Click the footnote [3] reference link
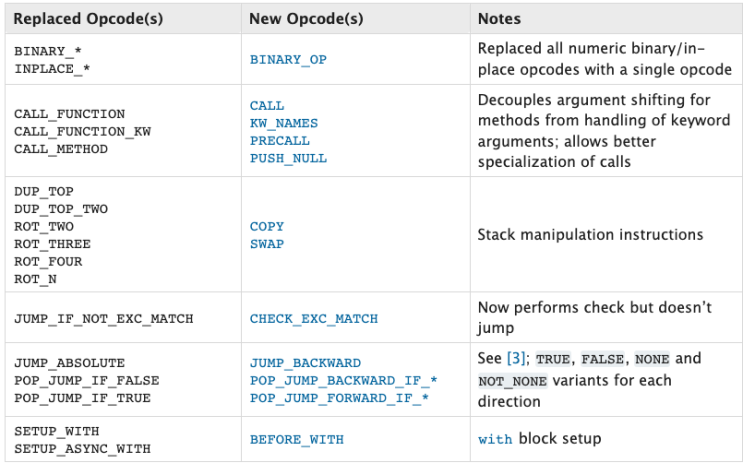This screenshot has height=463, width=743. coord(516,358)
